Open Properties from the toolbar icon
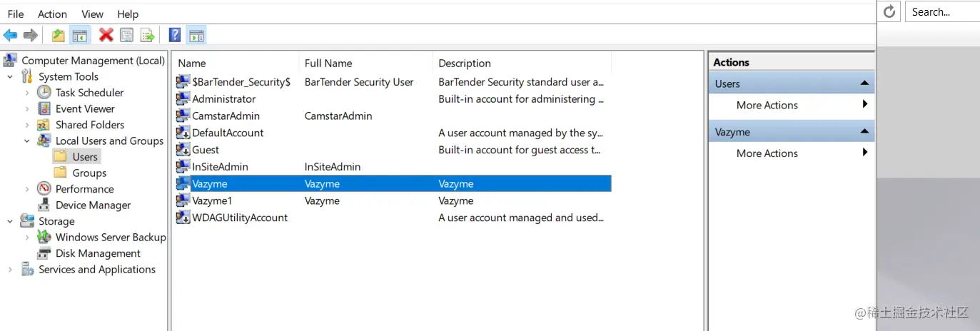Viewport: 980px width, 331px height. coord(127,35)
